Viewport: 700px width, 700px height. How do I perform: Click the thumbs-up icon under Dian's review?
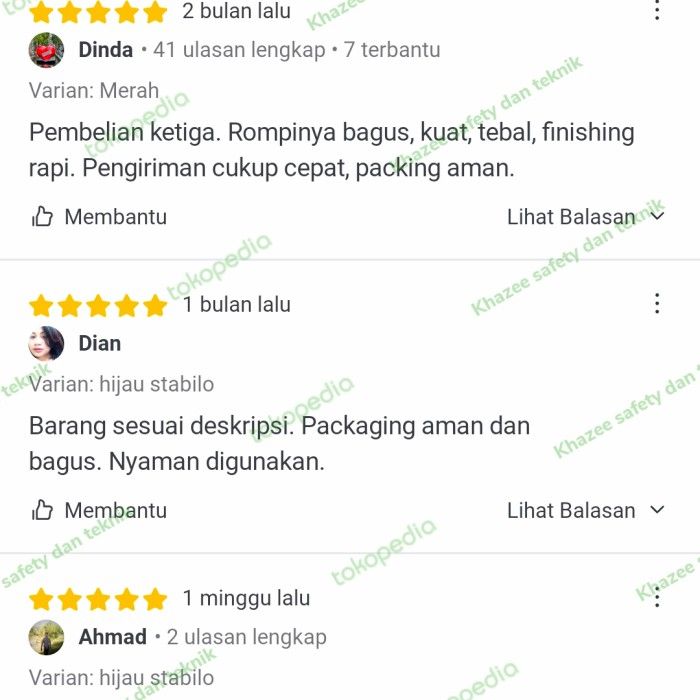coord(42,510)
